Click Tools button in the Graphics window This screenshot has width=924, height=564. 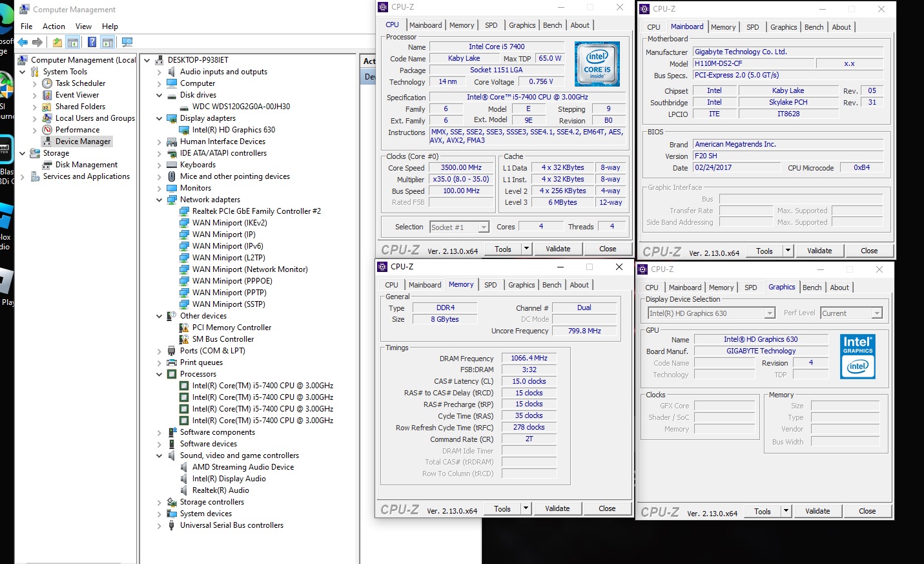(763, 511)
